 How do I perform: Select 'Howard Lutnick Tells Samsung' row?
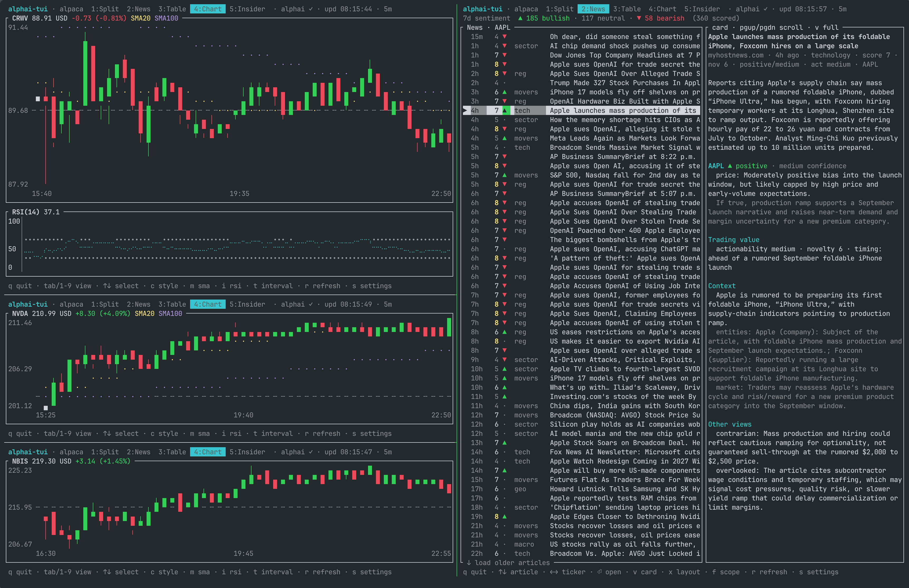[581, 489]
